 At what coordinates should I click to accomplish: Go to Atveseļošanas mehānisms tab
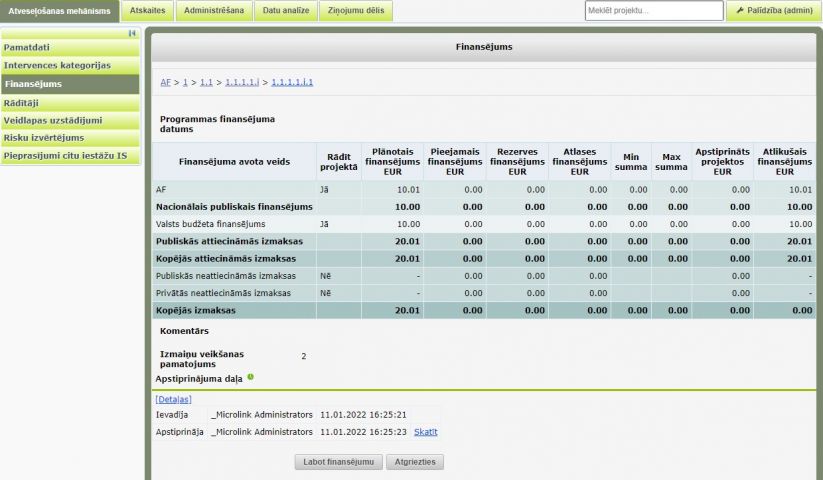click(60, 11)
